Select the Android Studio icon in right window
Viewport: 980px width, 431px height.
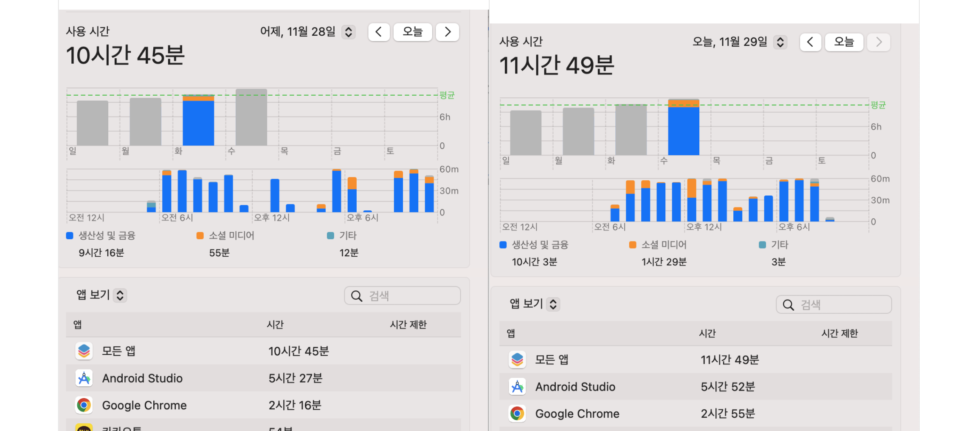(x=517, y=386)
